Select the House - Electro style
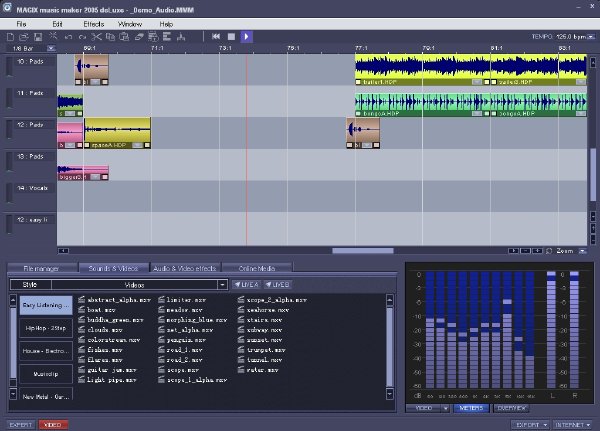This screenshot has width=600, height=431. [x=46, y=351]
